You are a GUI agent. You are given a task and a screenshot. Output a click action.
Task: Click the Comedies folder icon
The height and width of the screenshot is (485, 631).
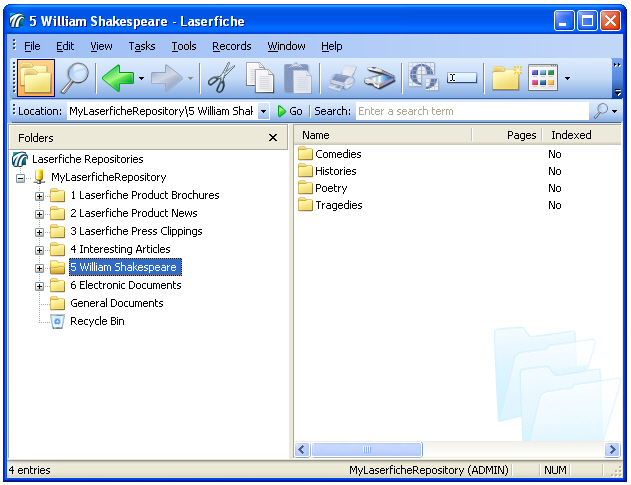click(305, 154)
